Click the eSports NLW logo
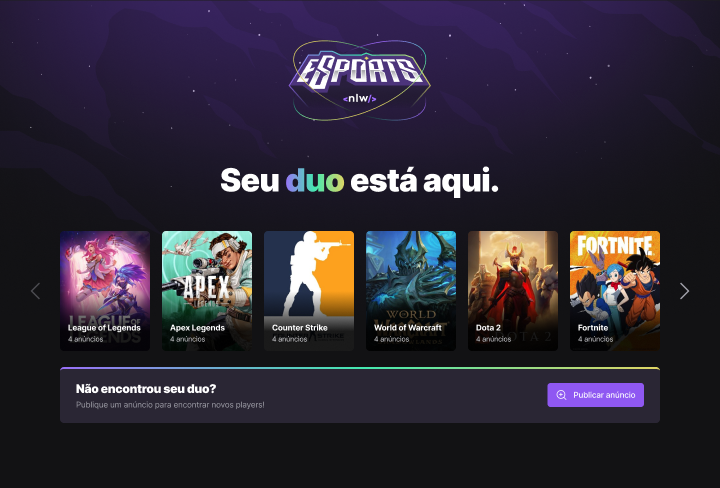The image size is (720, 488). (360, 80)
